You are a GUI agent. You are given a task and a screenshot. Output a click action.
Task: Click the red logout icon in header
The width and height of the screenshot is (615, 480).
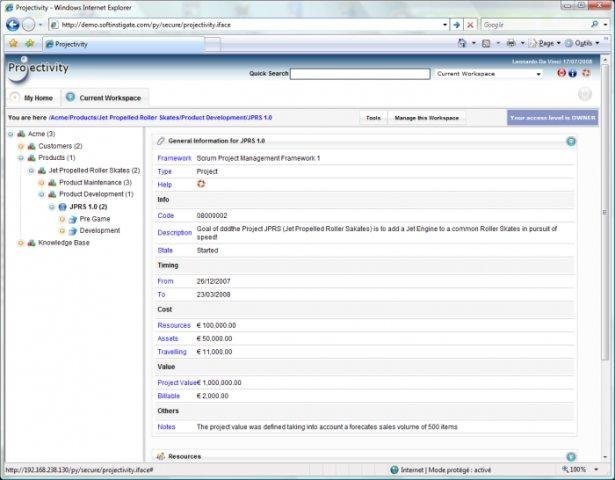click(x=561, y=73)
